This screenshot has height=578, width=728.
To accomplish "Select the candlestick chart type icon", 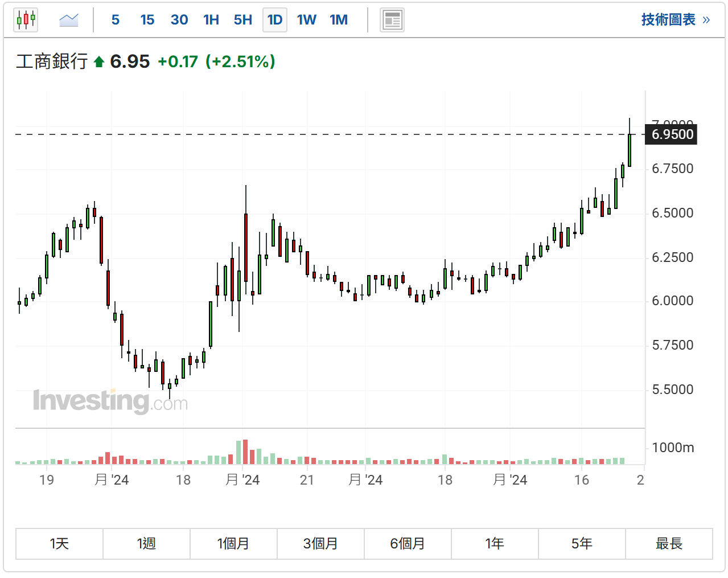I will tap(26, 20).
